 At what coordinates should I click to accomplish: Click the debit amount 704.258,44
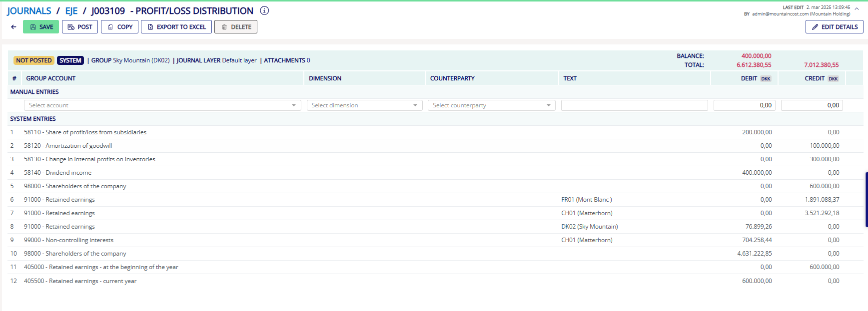tap(757, 240)
